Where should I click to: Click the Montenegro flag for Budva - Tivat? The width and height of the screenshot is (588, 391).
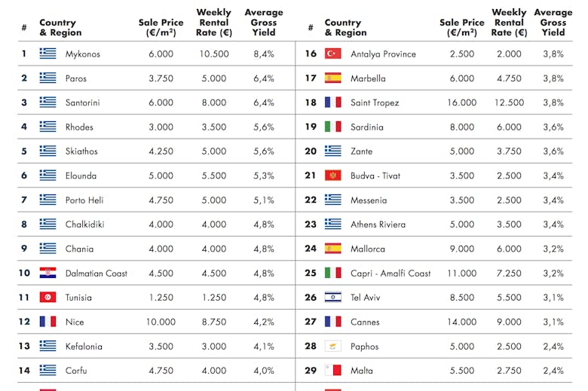[333, 176]
